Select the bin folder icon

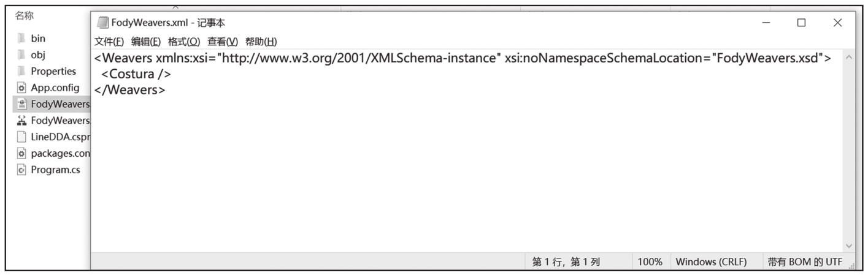click(x=21, y=38)
